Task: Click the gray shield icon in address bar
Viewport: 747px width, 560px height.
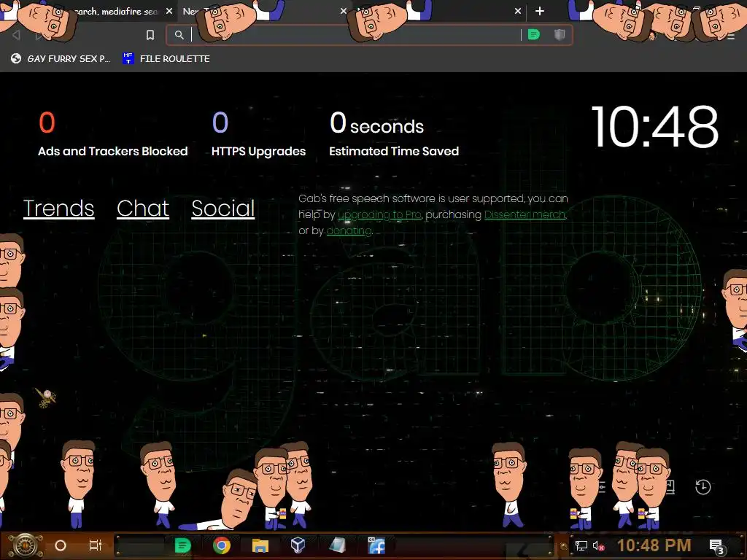Action: (x=560, y=35)
